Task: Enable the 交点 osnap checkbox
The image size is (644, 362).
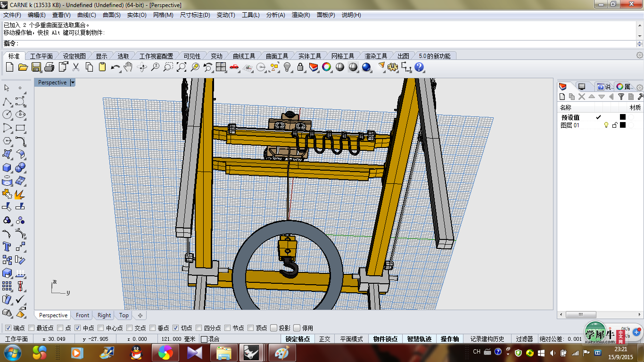Action: click(130, 328)
